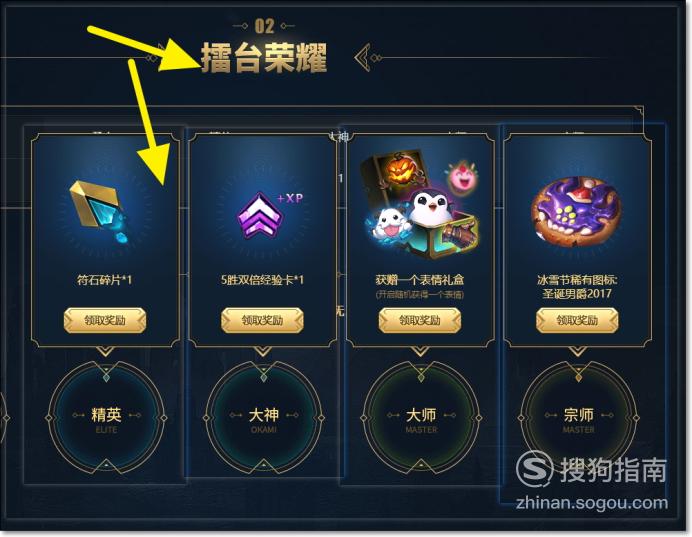This screenshot has height=537, width=692.
Task: Claim the 表情礼盒 reward
Action: (420, 320)
